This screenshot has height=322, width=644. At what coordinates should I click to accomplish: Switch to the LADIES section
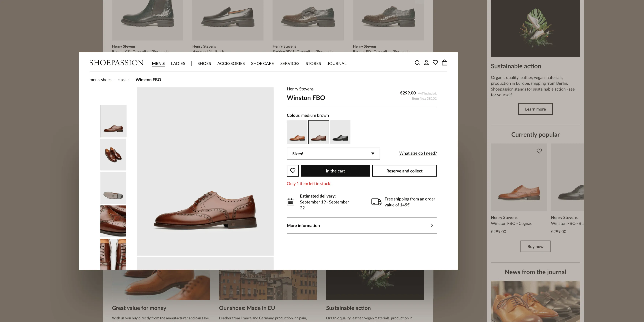tap(178, 63)
